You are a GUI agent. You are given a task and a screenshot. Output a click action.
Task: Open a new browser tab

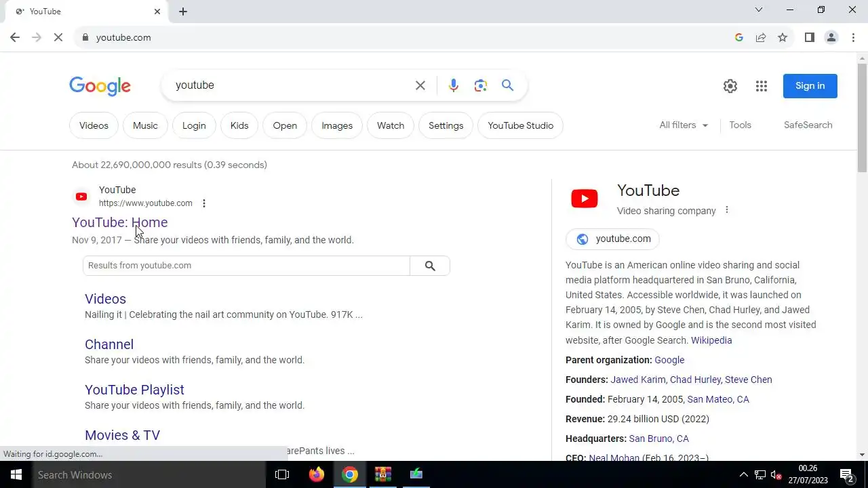coord(183,11)
